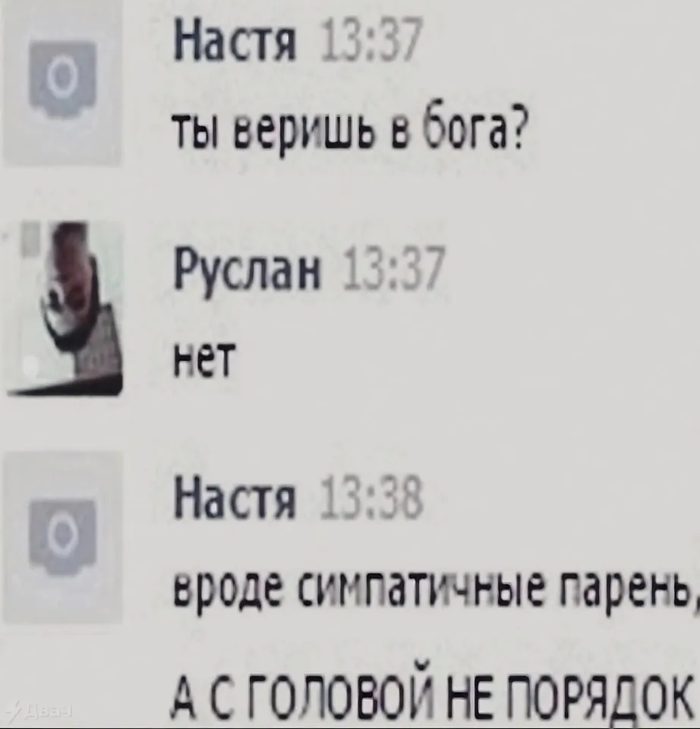Open Настя's placeholder avatar at 13:37
This screenshot has height=729, width=700.
(62, 83)
